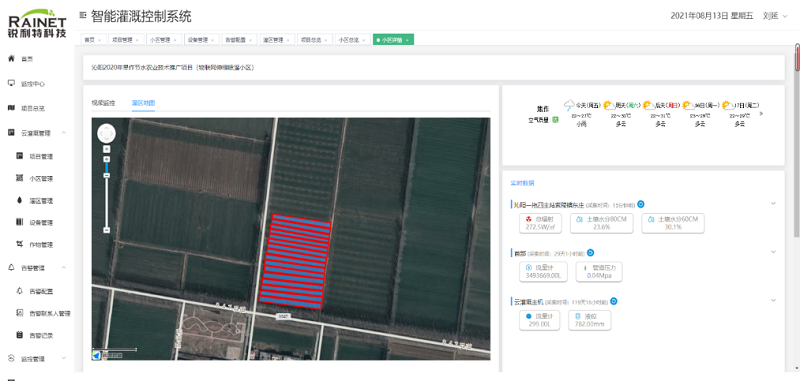Click the map logo icon at bottom-left
800x381 pixels.
(96, 354)
